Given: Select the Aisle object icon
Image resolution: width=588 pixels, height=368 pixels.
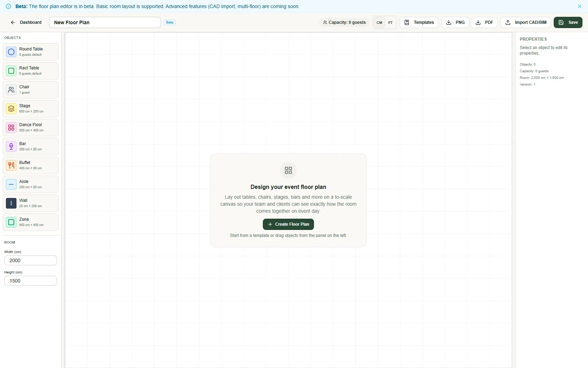Looking at the screenshot, I should [x=11, y=184].
